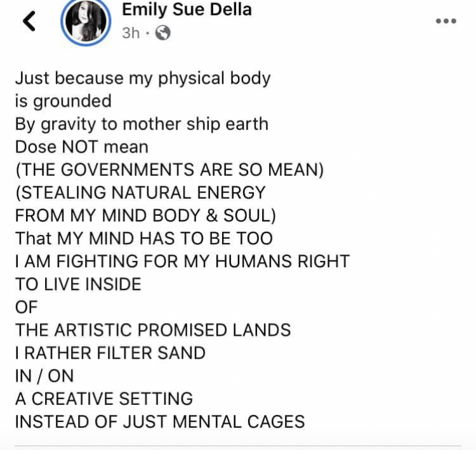Tap "I AM FIGHTING FOR MY HUMANS RIGHT"

(x=182, y=261)
